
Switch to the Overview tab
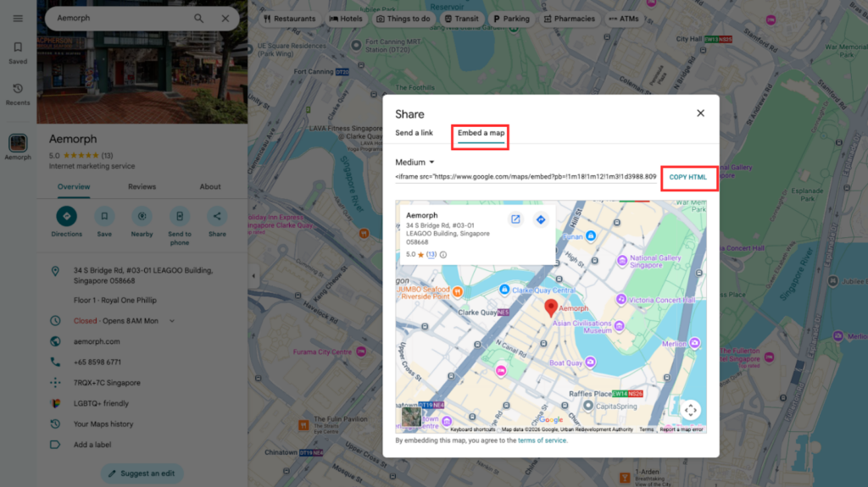tap(74, 187)
